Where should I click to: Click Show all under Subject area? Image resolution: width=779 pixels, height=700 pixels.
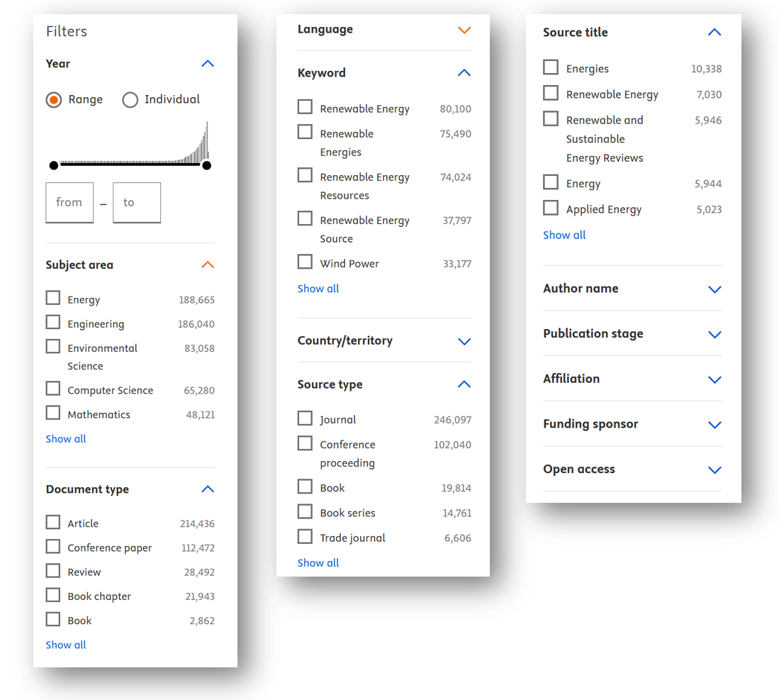tap(66, 439)
